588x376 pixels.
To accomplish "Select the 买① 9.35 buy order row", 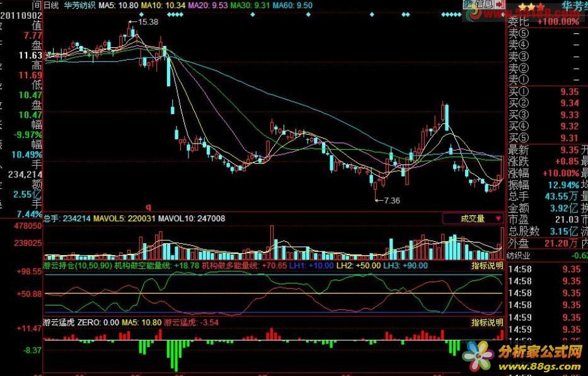I will [544, 92].
